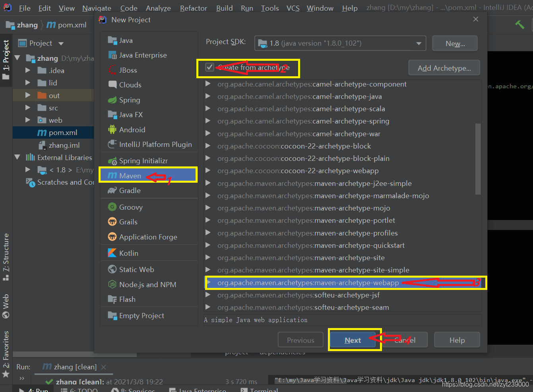Expand the camel-archetype-war entry

(x=208, y=134)
